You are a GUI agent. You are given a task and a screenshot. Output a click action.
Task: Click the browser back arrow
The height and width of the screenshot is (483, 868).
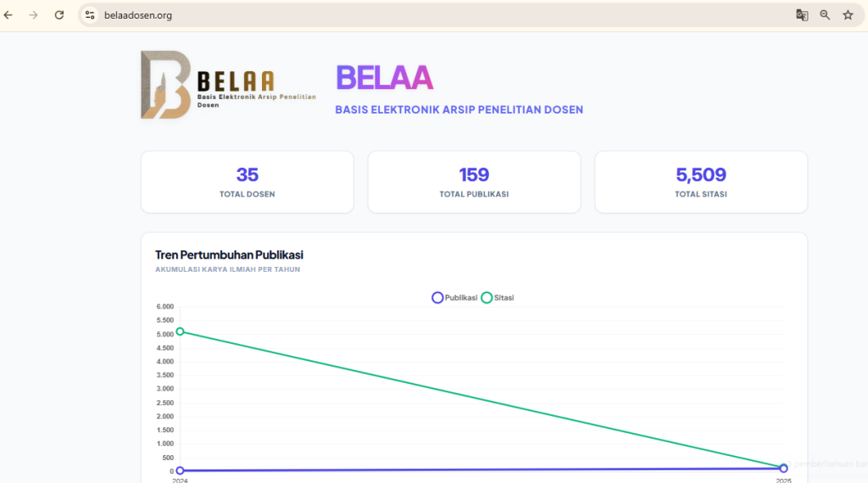(x=8, y=15)
